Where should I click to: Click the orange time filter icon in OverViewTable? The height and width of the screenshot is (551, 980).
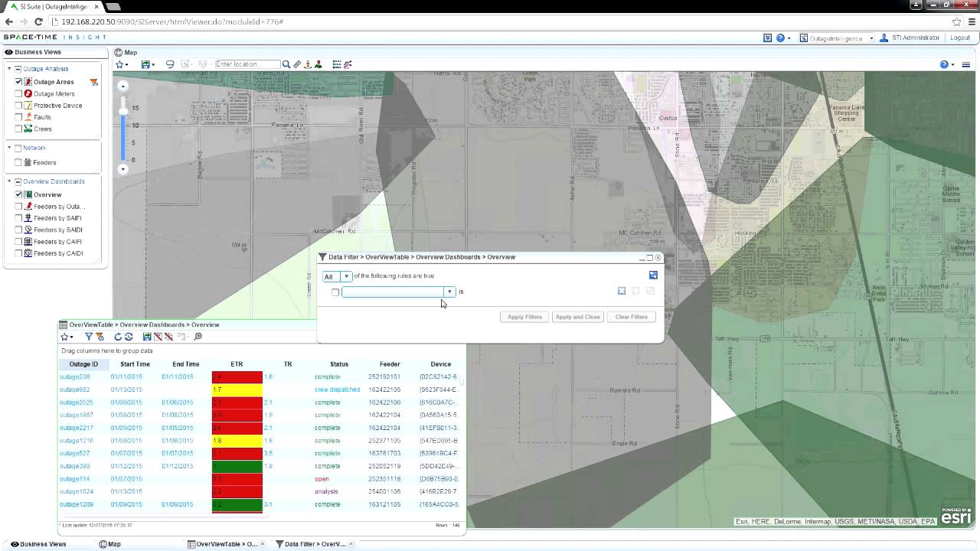[x=100, y=337]
